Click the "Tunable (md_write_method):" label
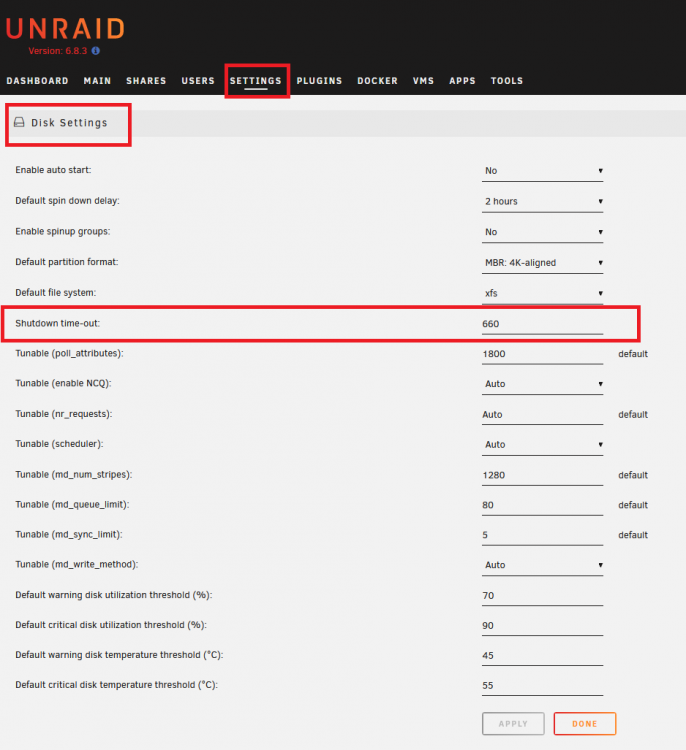Viewport: 686px width, 750px height. click(77, 564)
